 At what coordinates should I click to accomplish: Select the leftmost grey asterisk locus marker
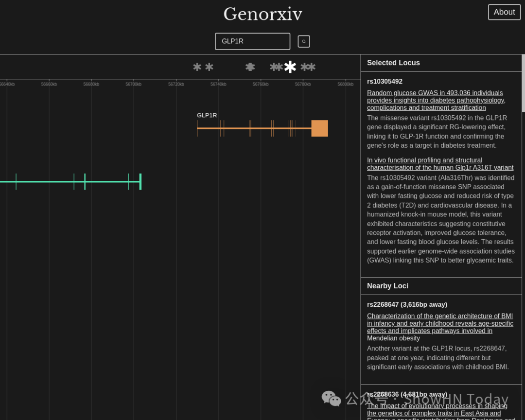tap(197, 67)
